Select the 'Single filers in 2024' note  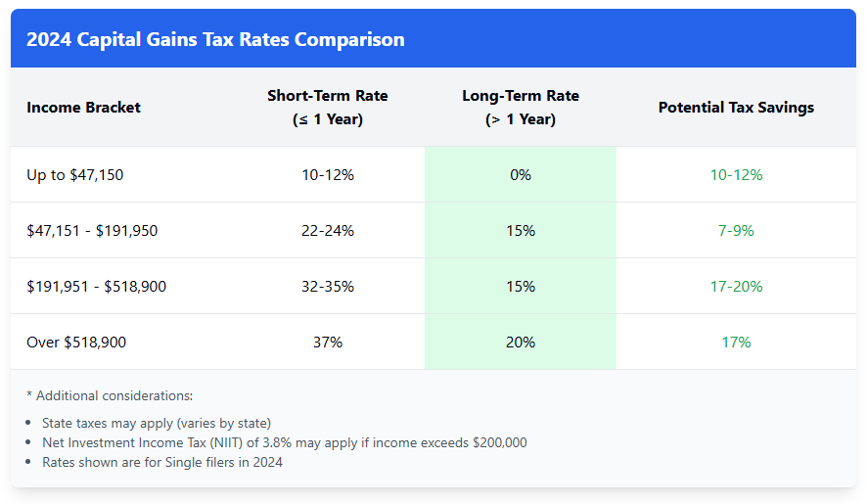click(162, 462)
